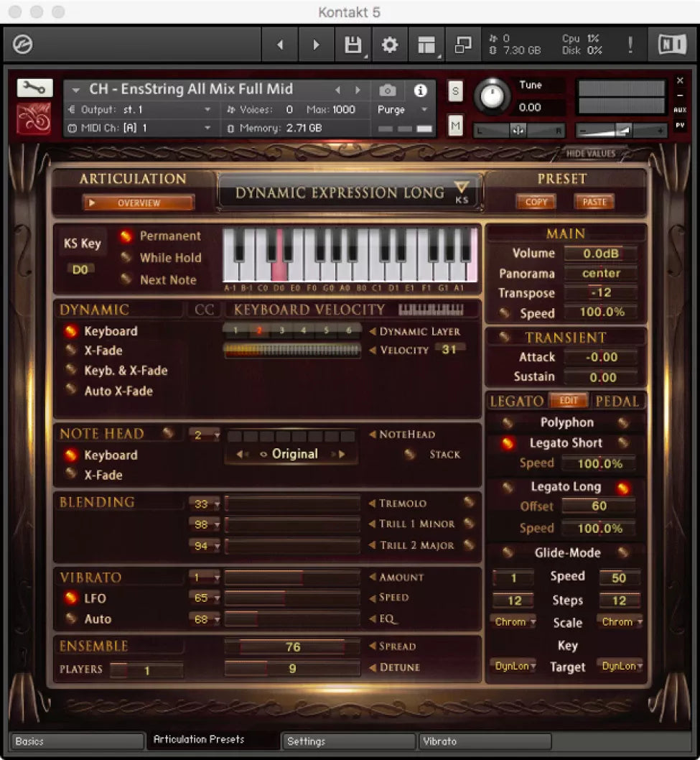Viewport: 700px width, 760px height.
Task: Click the save disk icon in toolbar
Action: click(353, 45)
